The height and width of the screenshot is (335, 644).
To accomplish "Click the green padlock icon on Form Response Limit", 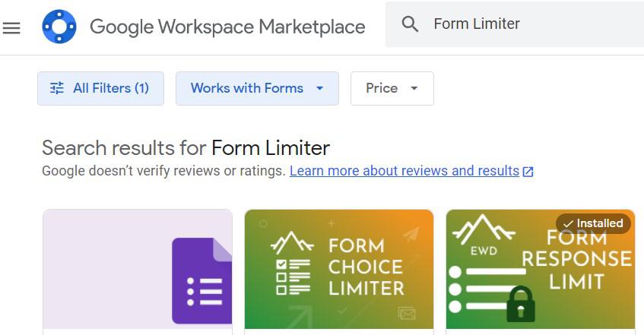I will pyautogui.click(x=521, y=302).
